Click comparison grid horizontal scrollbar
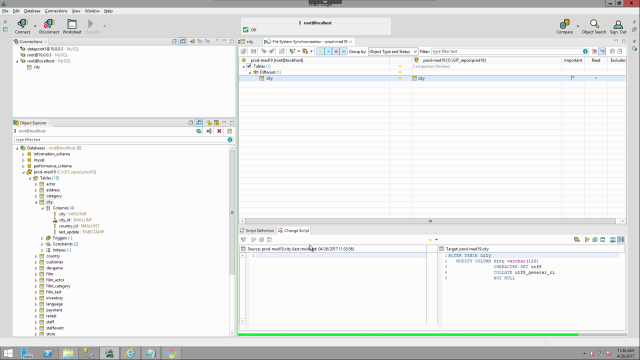This screenshot has height=360, width=640. click(x=430, y=221)
